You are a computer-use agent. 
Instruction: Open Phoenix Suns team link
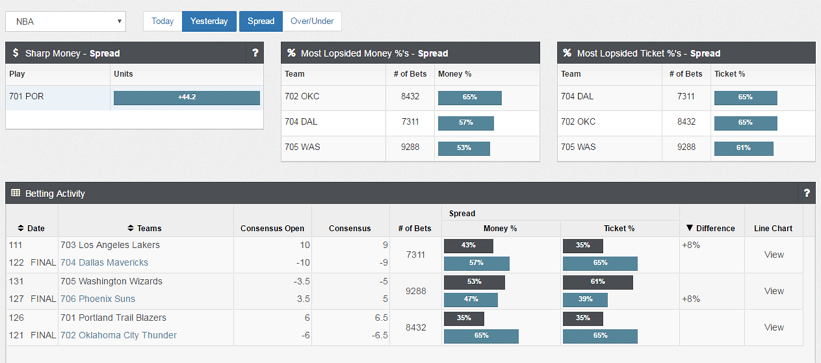(x=97, y=299)
